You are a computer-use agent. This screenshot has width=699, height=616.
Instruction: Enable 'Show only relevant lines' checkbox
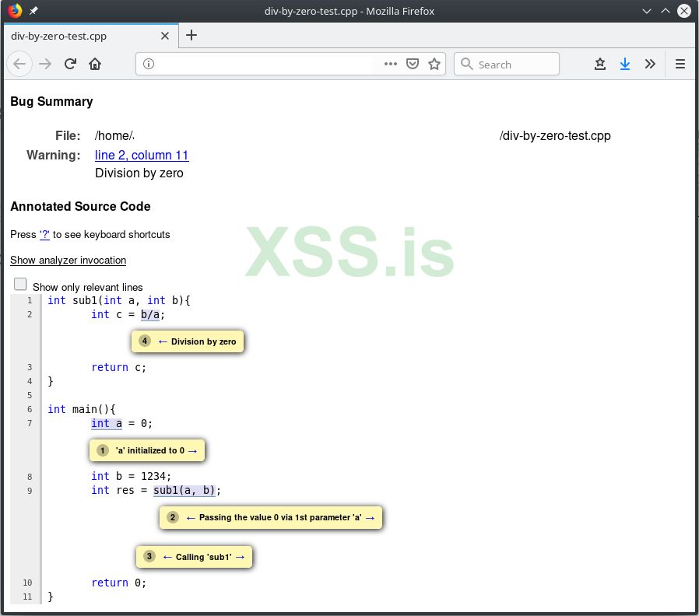20,284
